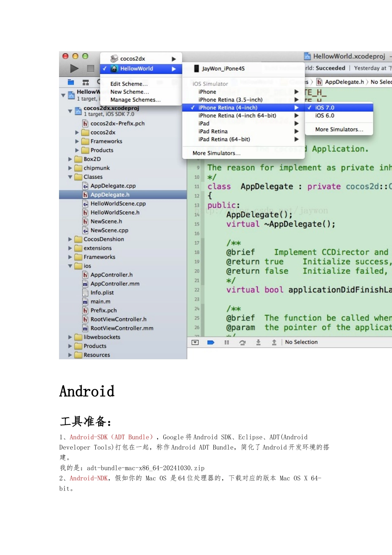Expand the Box2D group
Screen dimensions: 392x555
coord(70,159)
